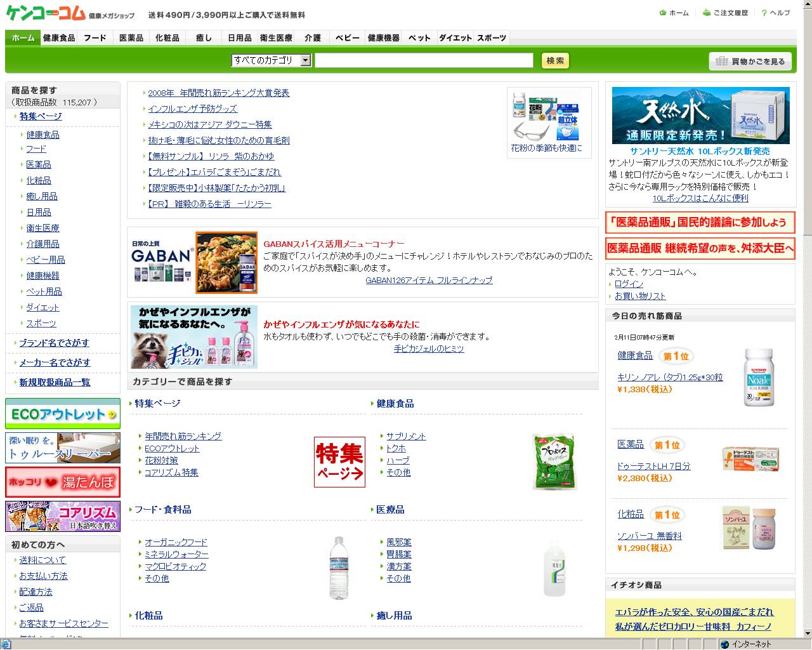Open the 10Lボックスはこんなに便利 link

tap(700, 198)
